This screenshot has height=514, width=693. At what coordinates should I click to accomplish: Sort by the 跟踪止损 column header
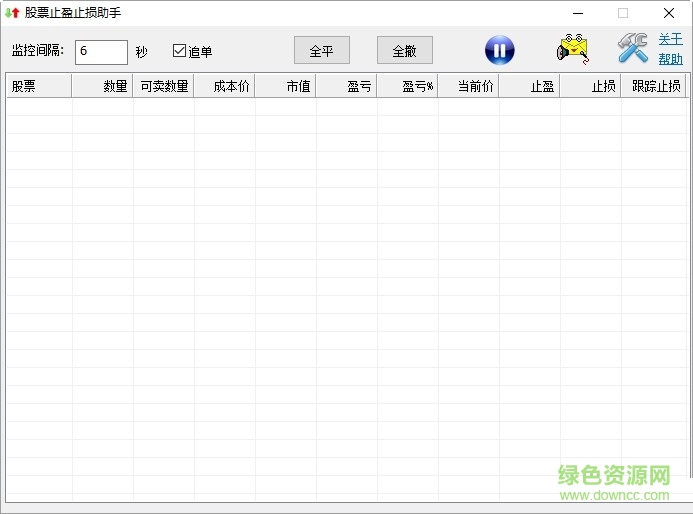(x=653, y=86)
